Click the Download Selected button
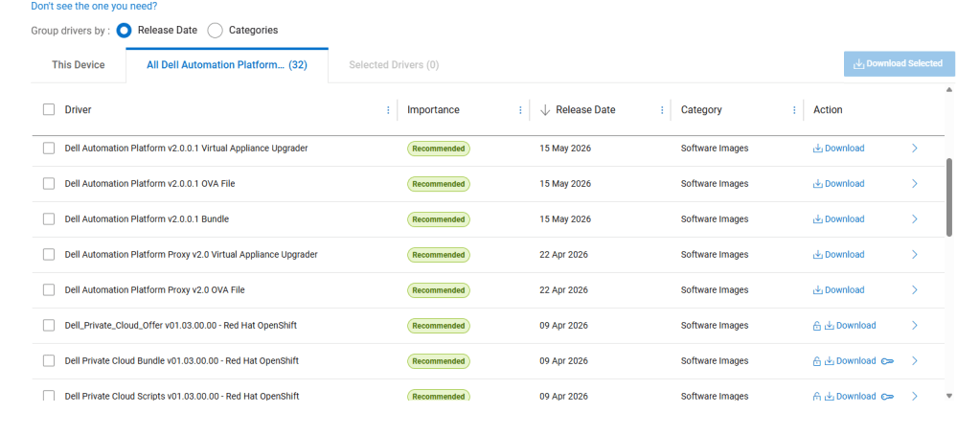Viewport: 980px width, 436px height. pyautogui.click(x=899, y=64)
